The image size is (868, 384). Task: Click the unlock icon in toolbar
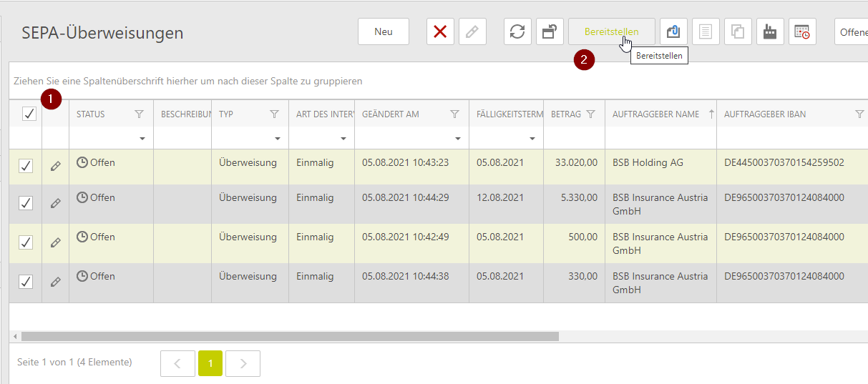550,31
